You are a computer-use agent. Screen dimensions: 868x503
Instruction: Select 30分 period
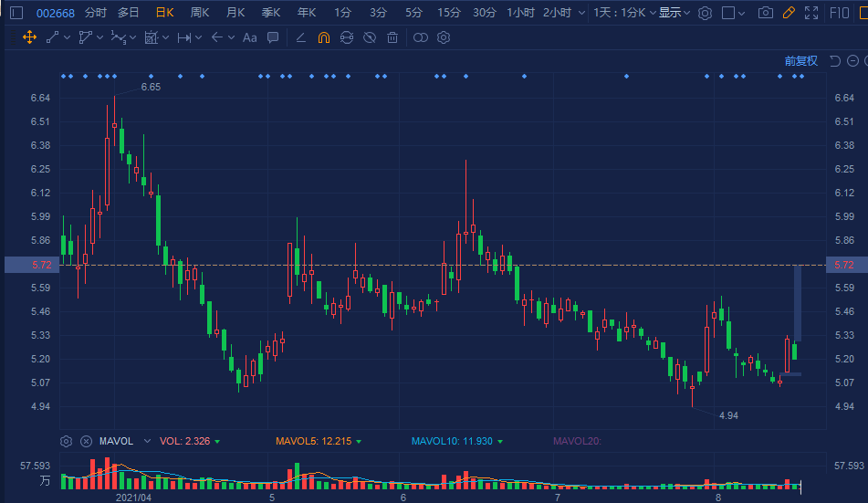point(485,13)
